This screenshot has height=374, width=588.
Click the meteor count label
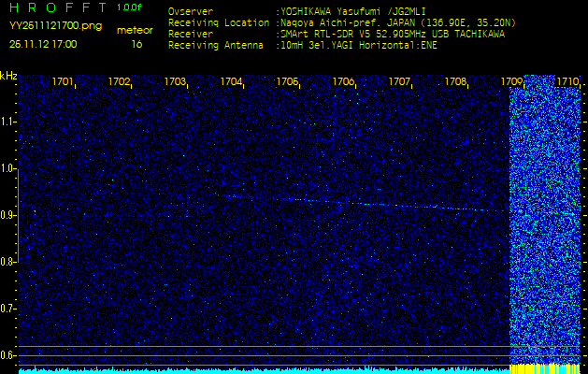[135, 30]
